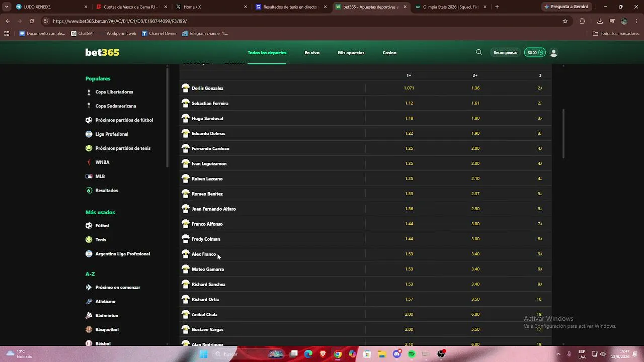Select Ruben Lezcano 2+ odds 2.10
This screenshot has height=362, width=644.
point(475,178)
